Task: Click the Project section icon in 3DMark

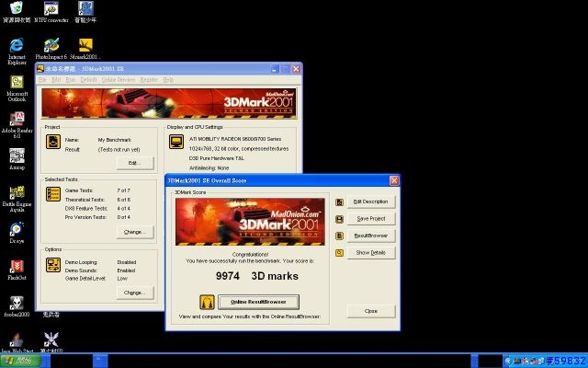Action: pyautogui.click(x=53, y=142)
